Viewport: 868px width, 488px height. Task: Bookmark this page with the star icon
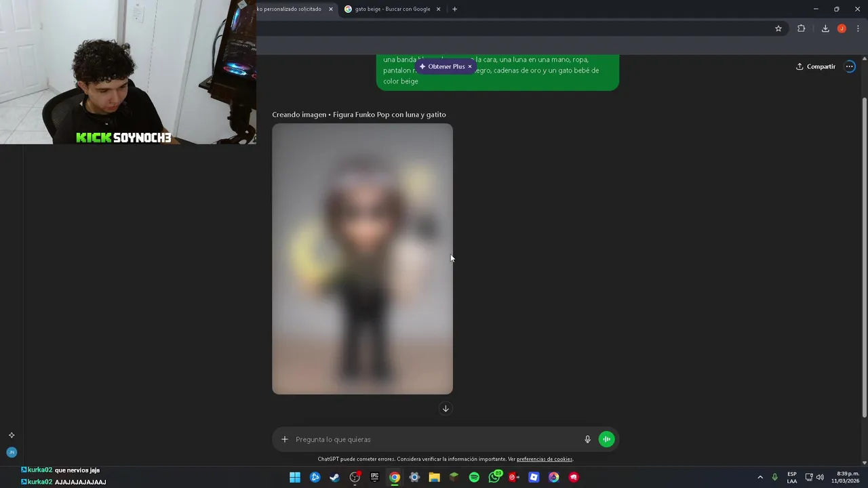click(778, 28)
